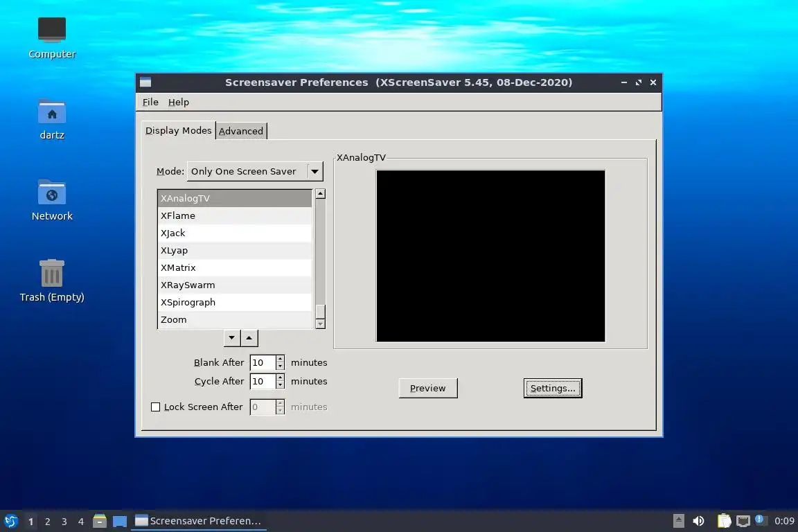Viewport: 798px width, 532px height.
Task: Click the Cycle After minutes field
Action: coord(263,381)
